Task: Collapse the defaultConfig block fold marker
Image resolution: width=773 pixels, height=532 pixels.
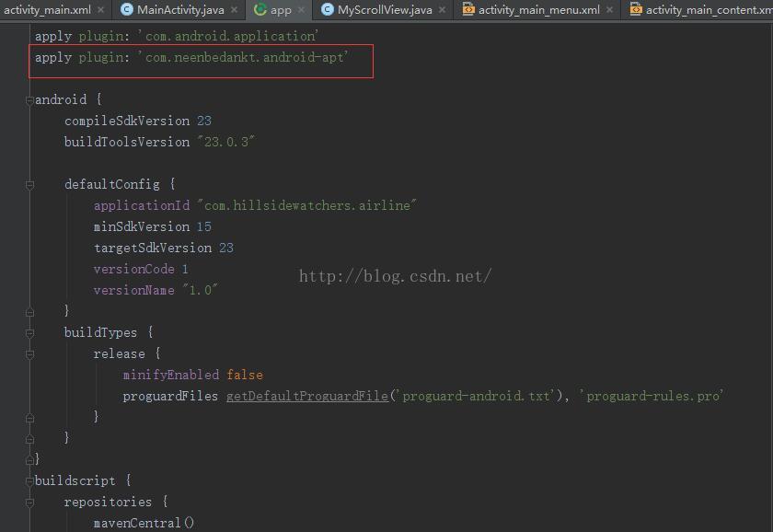Action: click(x=29, y=185)
